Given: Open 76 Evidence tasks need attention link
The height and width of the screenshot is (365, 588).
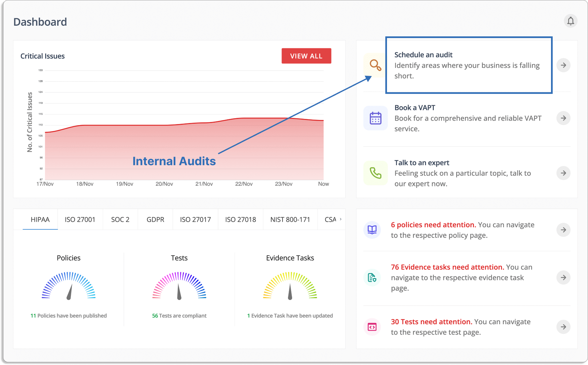Looking at the screenshot, I should [447, 267].
